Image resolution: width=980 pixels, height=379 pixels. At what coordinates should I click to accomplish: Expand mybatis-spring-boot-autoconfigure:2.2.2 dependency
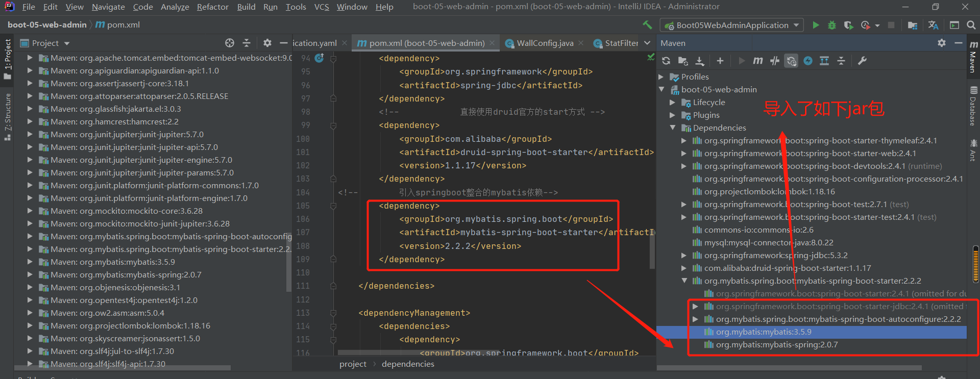[x=695, y=319]
